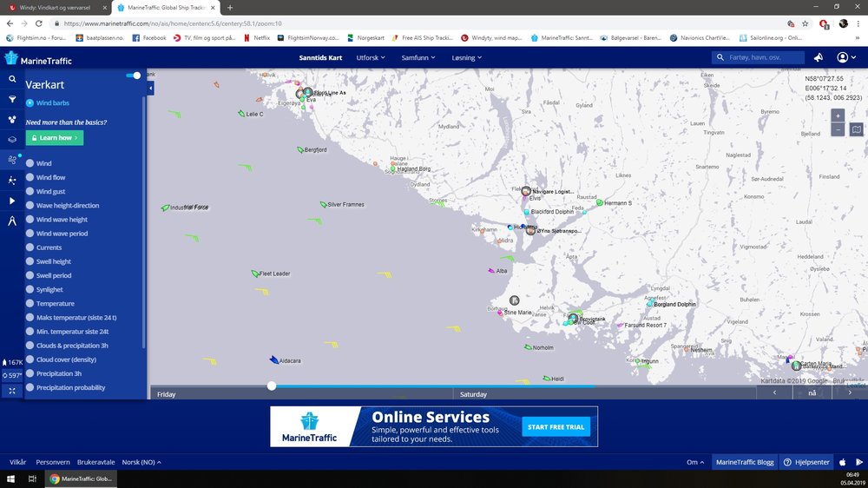The width and height of the screenshot is (868, 488).
Task: Open the search tool in left sidebar
Action: pyautogui.click(x=12, y=79)
